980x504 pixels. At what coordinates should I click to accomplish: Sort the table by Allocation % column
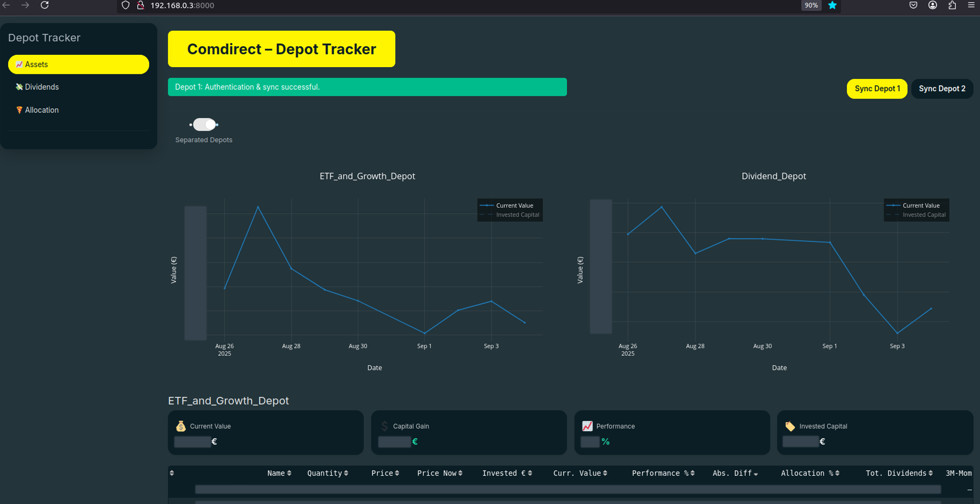810,473
